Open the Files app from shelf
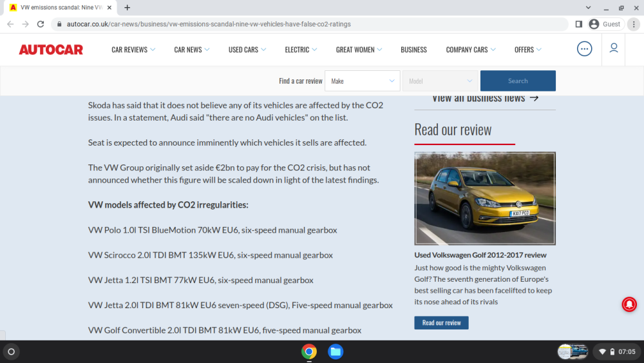The image size is (644, 363). 336,351
